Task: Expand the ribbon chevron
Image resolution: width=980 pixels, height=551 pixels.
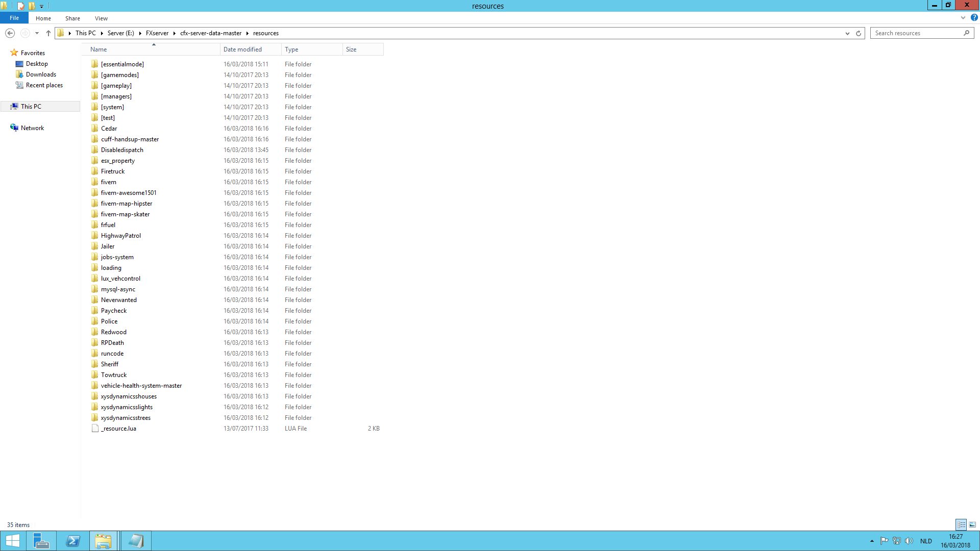Action: (963, 17)
